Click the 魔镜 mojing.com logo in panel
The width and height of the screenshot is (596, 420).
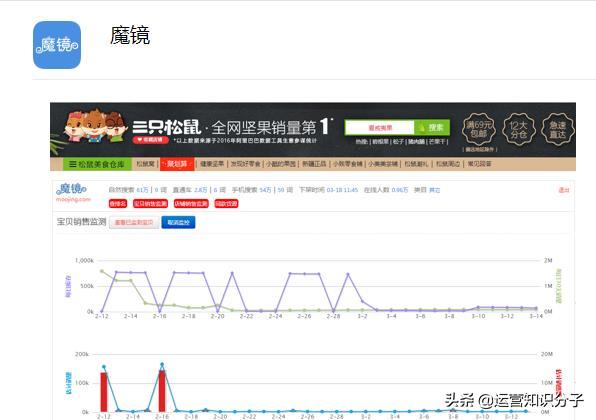pyautogui.click(x=73, y=192)
